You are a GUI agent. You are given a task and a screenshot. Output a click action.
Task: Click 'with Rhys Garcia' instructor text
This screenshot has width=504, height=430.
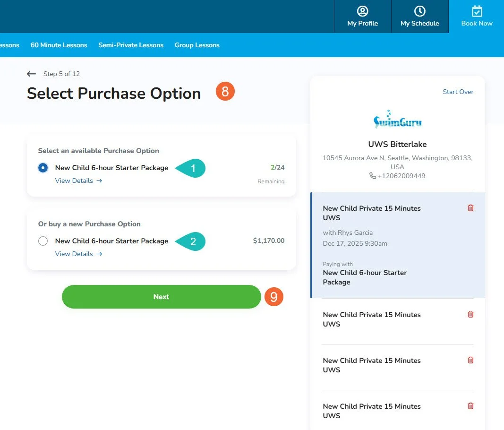(348, 232)
